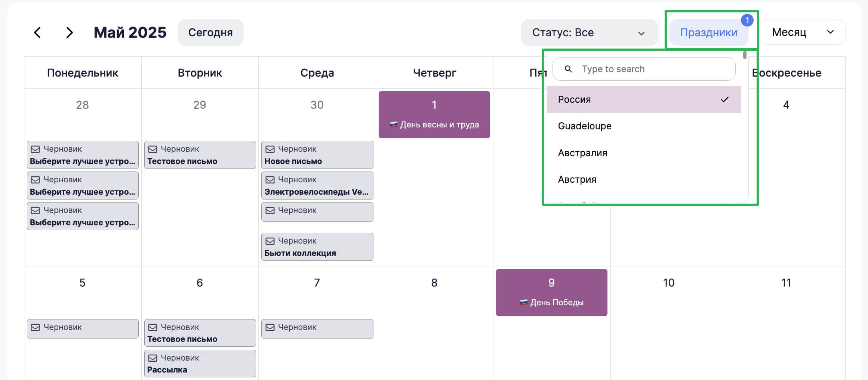The width and height of the screenshot is (868, 380).
Task: Open the Электровелосипеды draft email
Action: (317, 185)
